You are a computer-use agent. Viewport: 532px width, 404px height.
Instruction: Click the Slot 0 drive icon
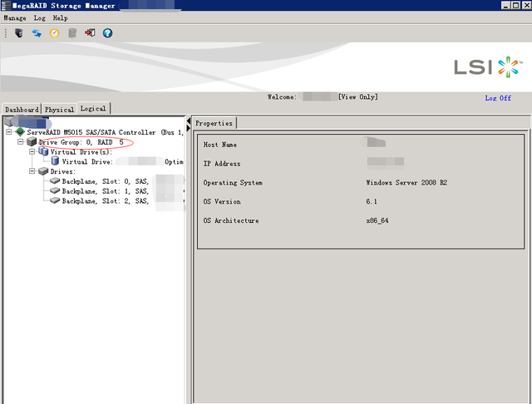click(x=55, y=181)
